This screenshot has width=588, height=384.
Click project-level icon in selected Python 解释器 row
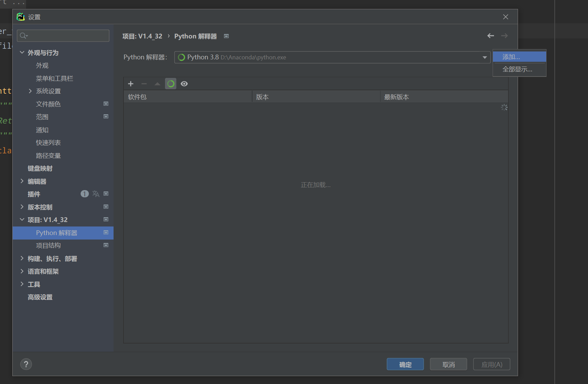coord(106,232)
